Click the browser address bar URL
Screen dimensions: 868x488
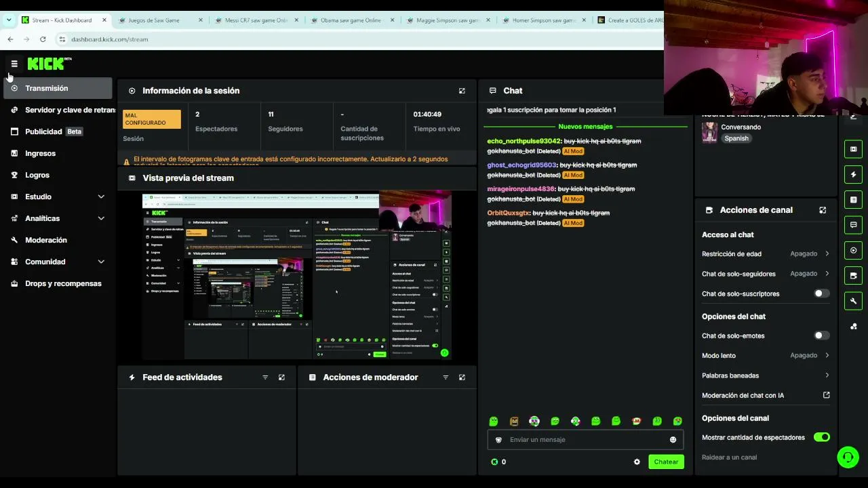[x=110, y=39]
